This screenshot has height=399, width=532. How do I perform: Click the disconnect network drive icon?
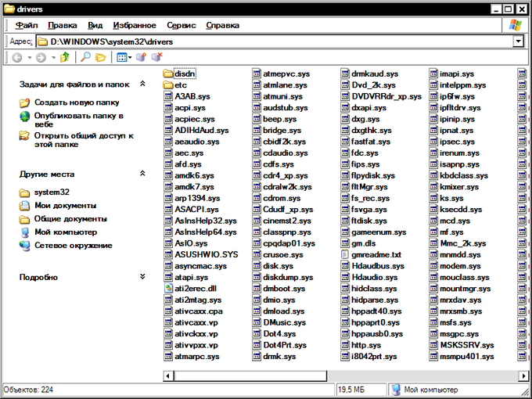[156, 57]
